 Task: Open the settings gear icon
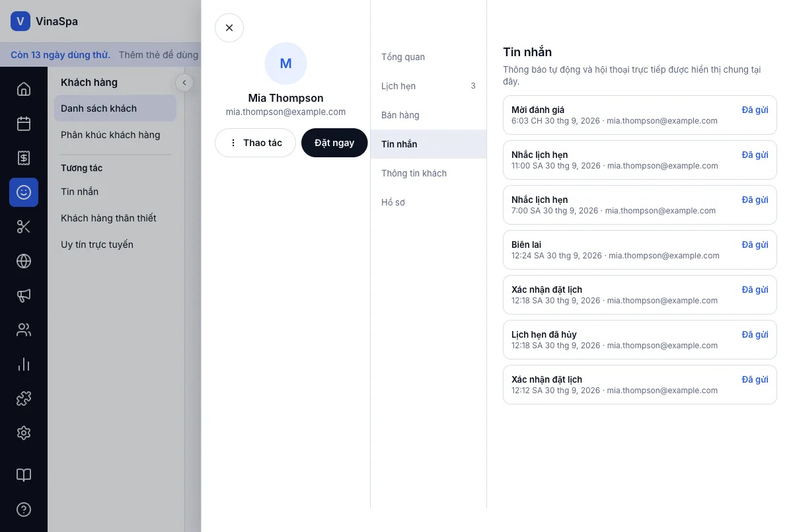[x=24, y=433]
